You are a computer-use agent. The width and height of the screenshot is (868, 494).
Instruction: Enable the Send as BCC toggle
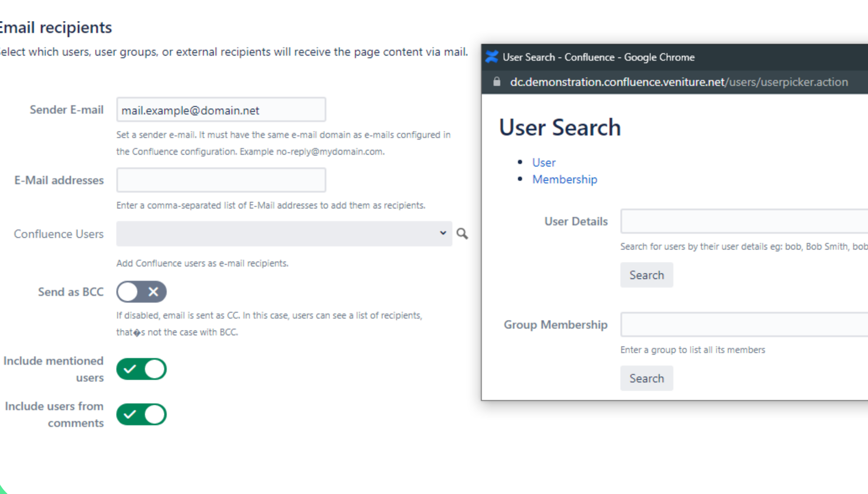click(x=141, y=291)
